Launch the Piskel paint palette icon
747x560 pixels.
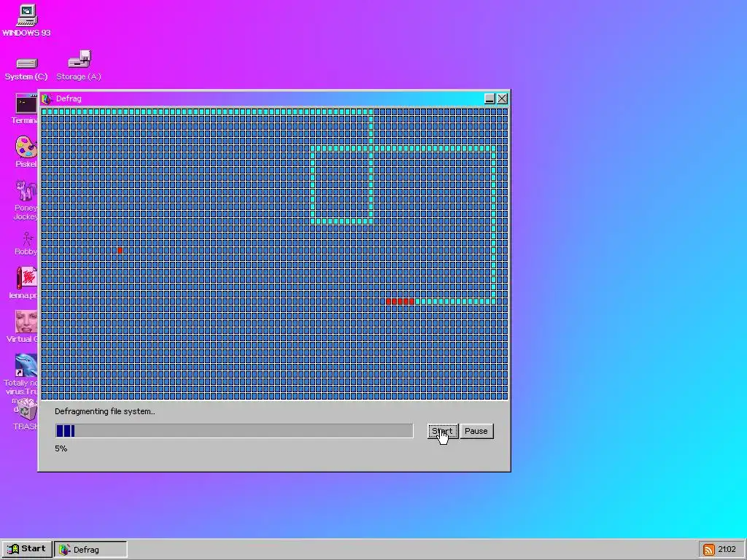pos(26,152)
